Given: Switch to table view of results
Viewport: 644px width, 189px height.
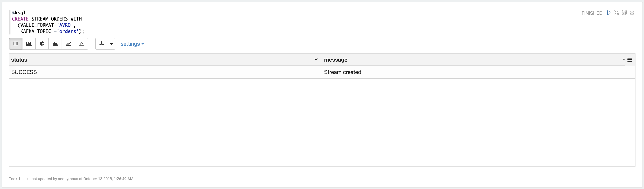Looking at the screenshot, I should pyautogui.click(x=16, y=44).
